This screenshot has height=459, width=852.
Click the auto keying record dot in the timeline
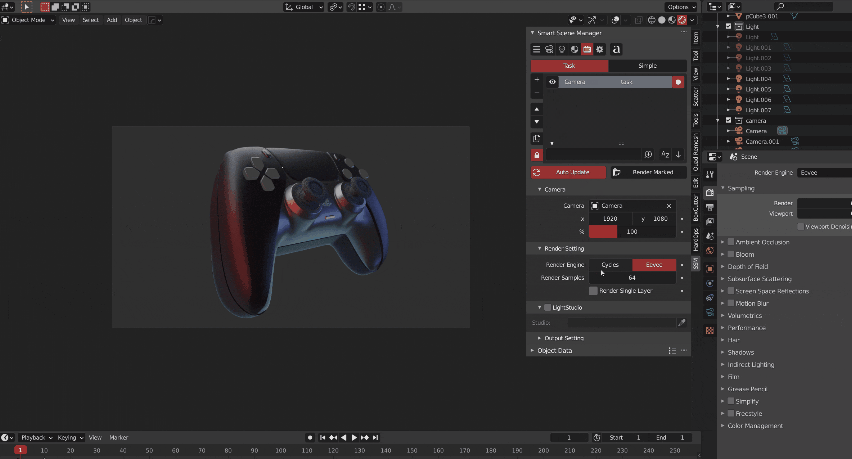[310, 437]
